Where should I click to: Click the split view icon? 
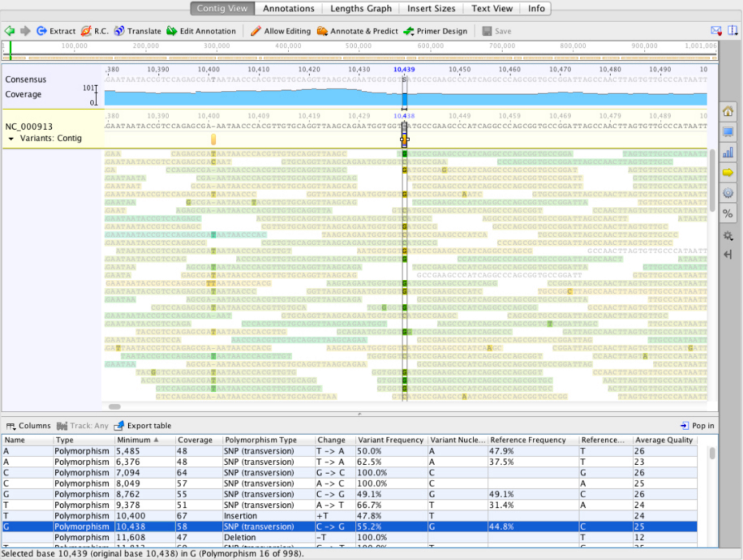733,31
